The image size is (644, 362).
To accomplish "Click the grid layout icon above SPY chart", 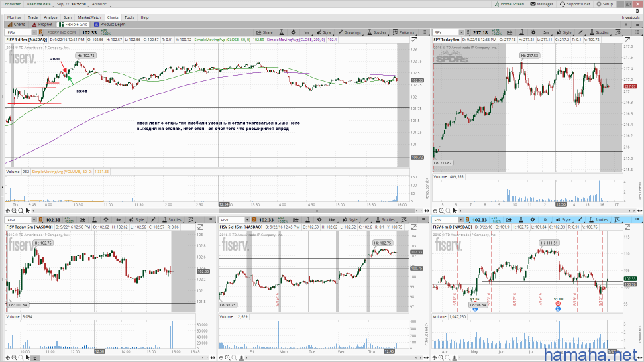I will 627,25.
